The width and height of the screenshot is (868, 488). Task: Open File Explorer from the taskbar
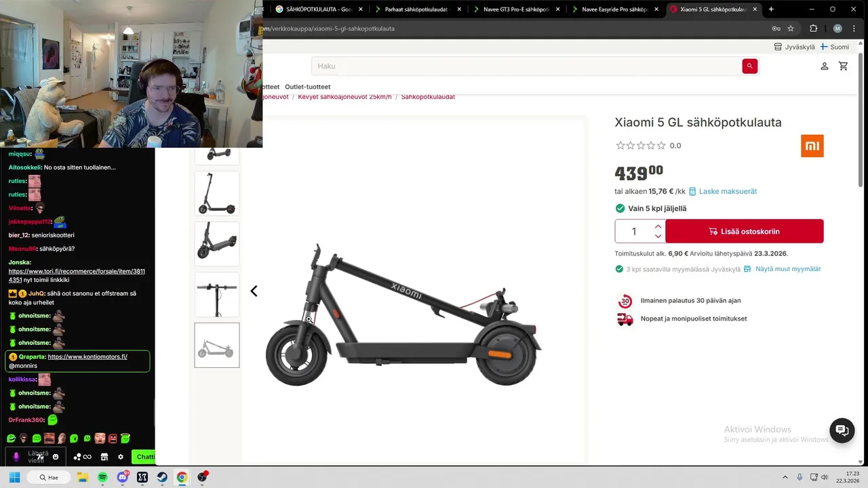(x=83, y=477)
